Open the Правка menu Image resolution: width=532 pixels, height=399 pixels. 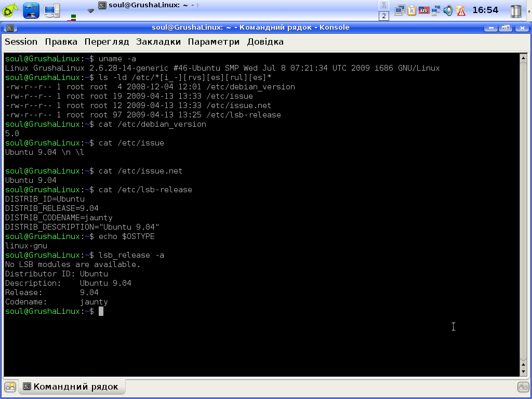(x=61, y=42)
